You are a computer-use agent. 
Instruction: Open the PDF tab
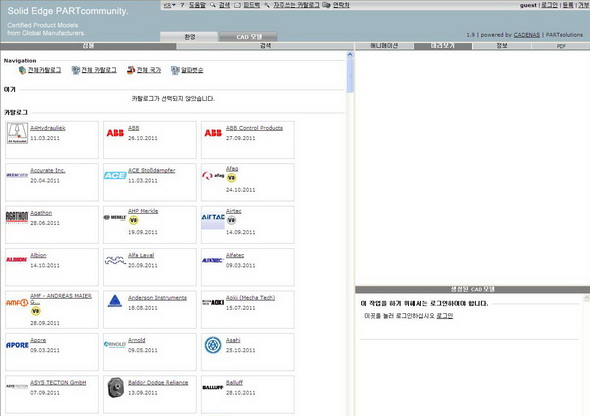[561, 46]
